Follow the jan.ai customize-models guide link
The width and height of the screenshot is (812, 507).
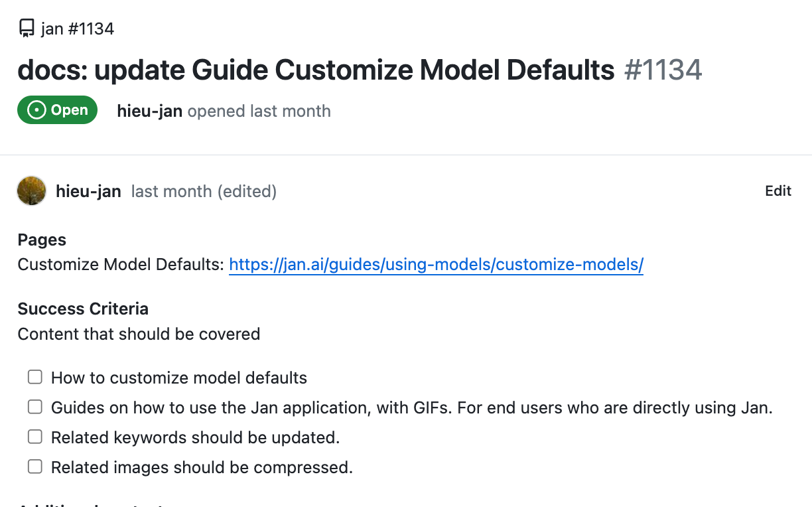pyautogui.click(x=436, y=265)
